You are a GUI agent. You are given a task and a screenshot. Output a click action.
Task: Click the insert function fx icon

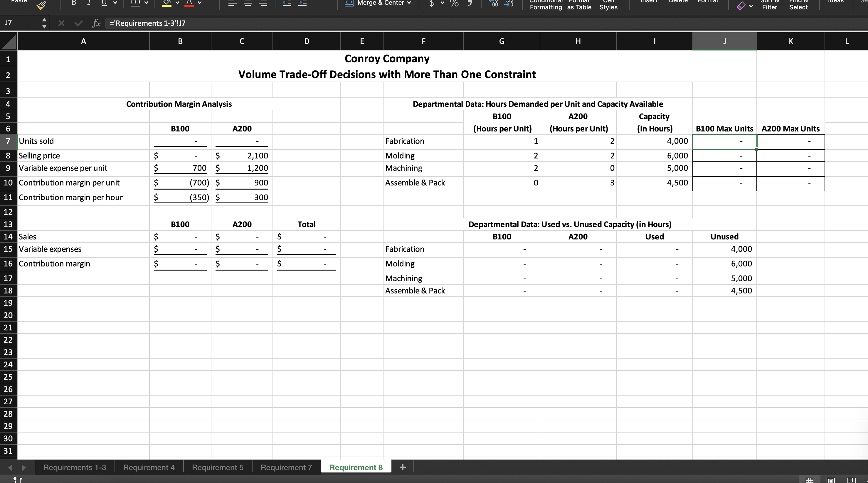[x=96, y=23]
